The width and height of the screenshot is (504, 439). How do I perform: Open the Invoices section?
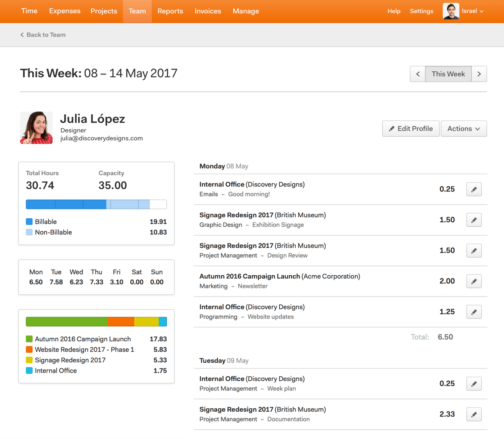pyautogui.click(x=208, y=11)
